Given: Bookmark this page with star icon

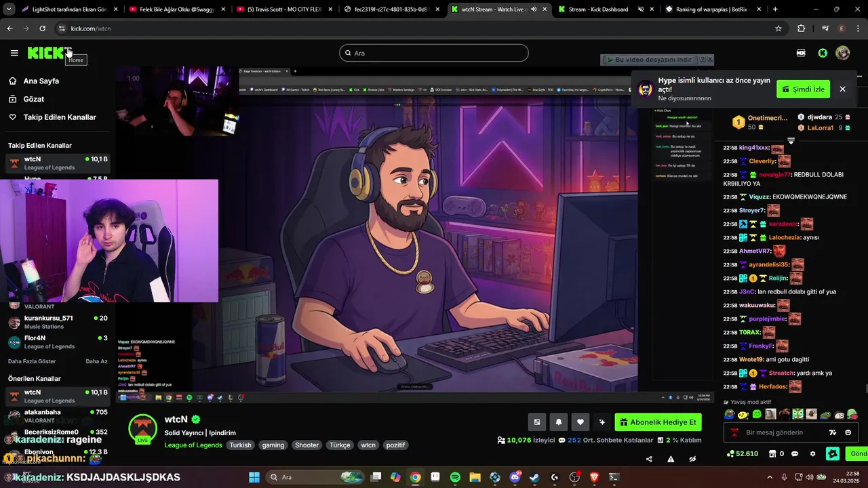Looking at the screenshot, I should (778, 28).
